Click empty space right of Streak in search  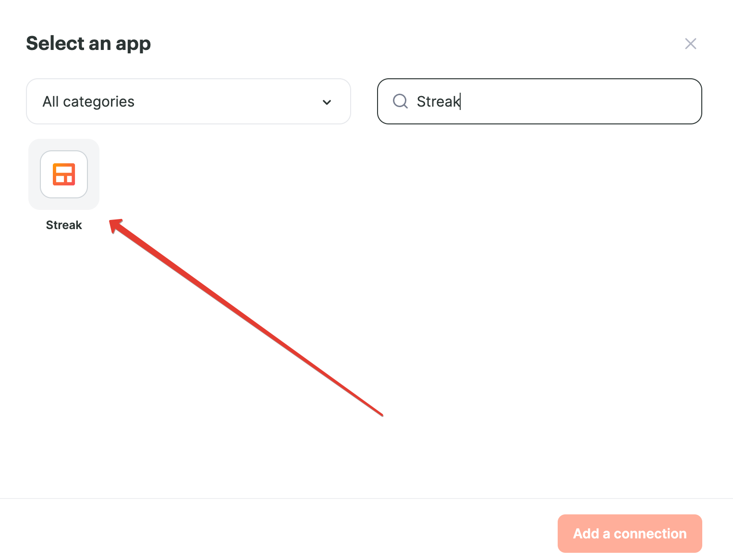[x=576, y=101]
